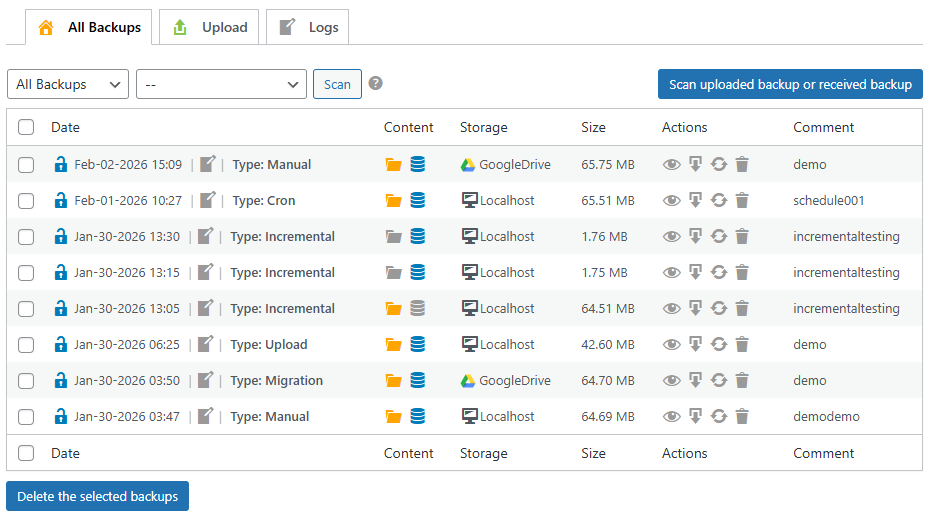The image size is (930, 519).
Task: Toggle the select-all checkbox in table footer
Action: coord(26,453)
